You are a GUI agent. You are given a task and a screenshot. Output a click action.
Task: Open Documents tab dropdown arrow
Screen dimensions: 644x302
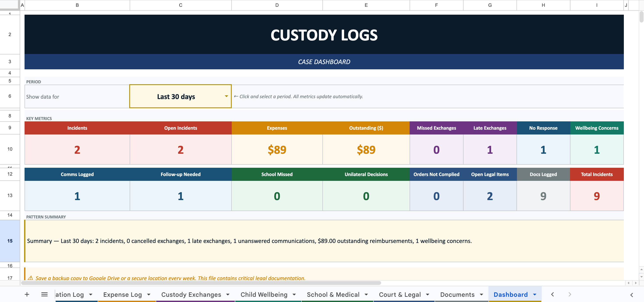point(481,295)
